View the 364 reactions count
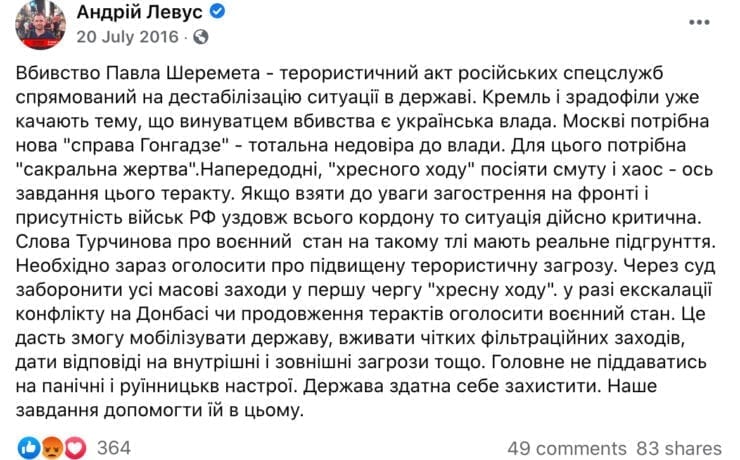 114,448
